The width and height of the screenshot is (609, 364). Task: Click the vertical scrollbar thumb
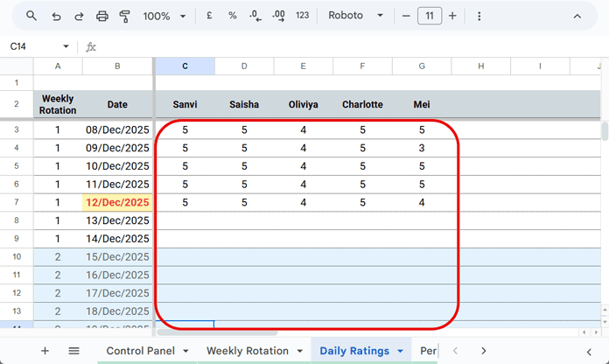[605, 131]
